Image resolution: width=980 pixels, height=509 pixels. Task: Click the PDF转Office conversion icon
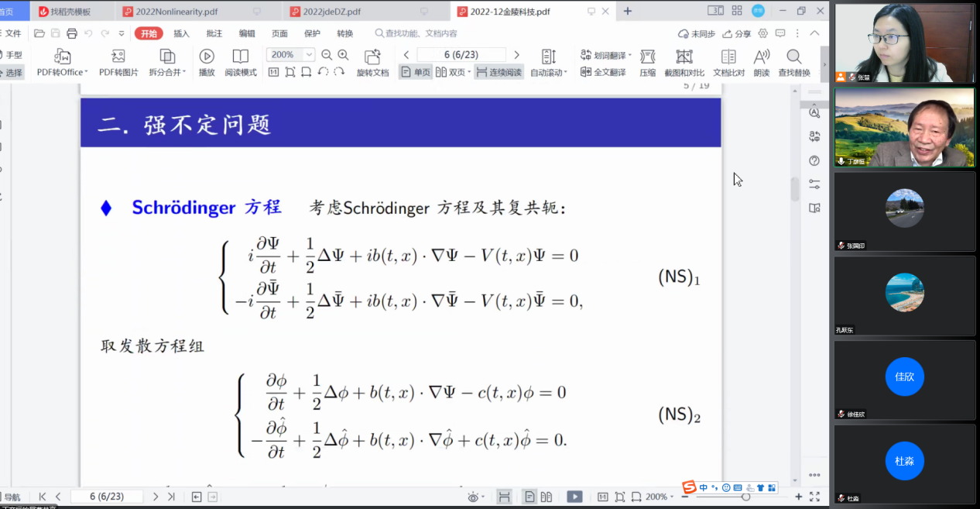coord(62,57)
